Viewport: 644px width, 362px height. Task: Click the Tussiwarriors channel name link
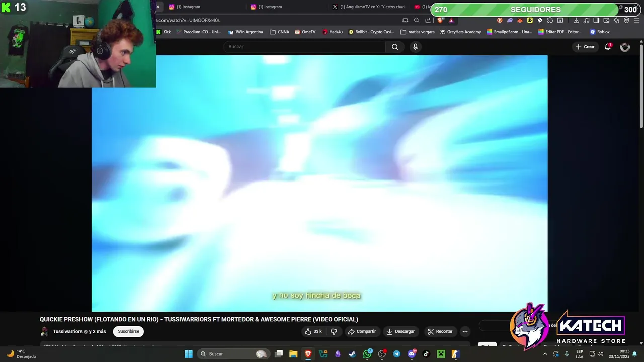coord(67,331)
